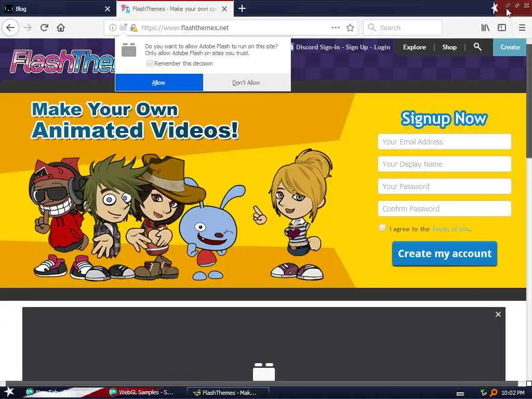This screenshot has height=399, width=532.
Task: Click the Flash plugin placeholder icon in the dark banner
Action: (x=264, y=372)
